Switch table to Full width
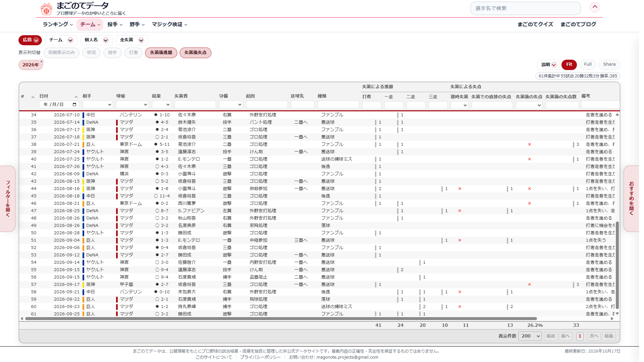 point(588,64)
